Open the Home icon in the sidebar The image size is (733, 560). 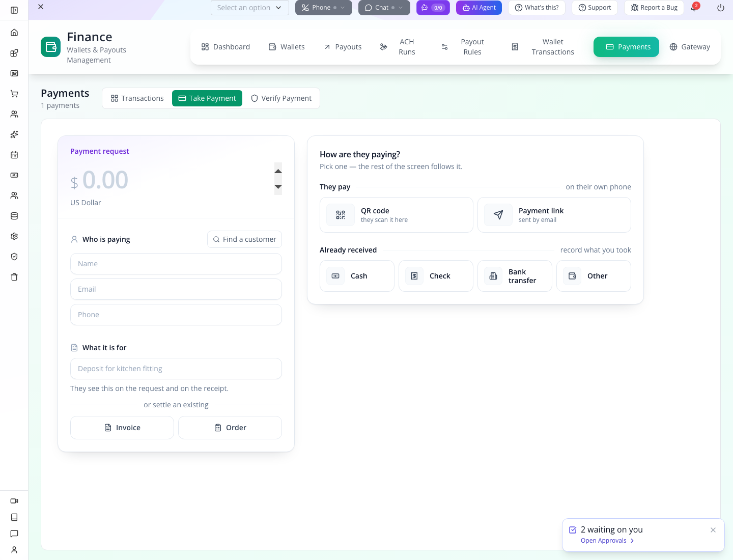[x=14, y=33]
